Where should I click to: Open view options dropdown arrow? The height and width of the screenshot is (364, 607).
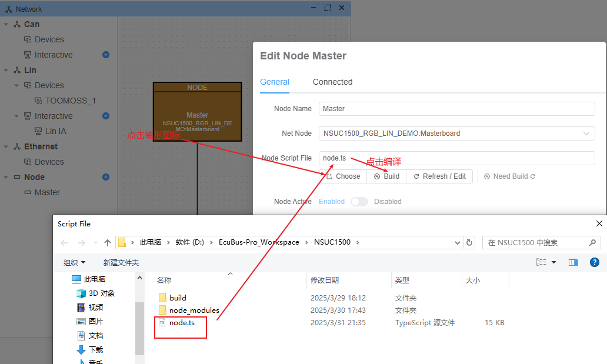pos(553,262)
